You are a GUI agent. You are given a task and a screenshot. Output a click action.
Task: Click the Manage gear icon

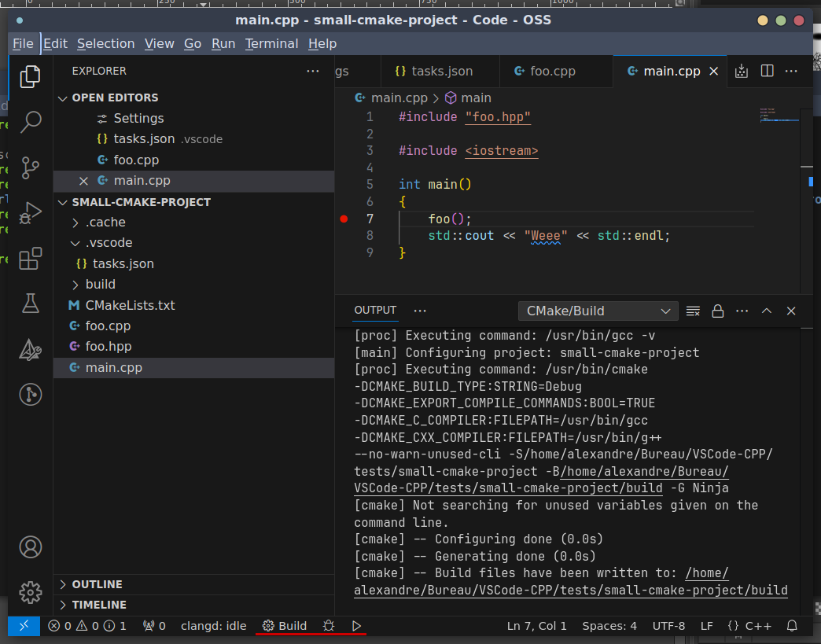[x=31, y=592]
